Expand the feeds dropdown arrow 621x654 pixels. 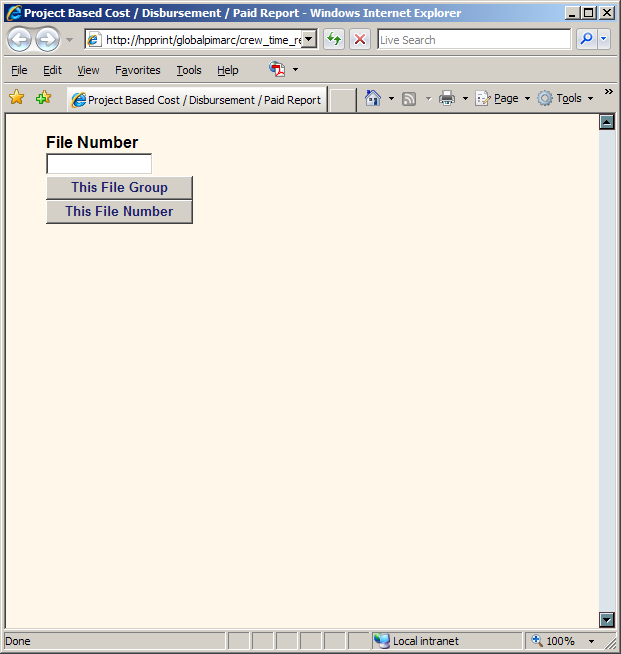click(x=428, y=99)
